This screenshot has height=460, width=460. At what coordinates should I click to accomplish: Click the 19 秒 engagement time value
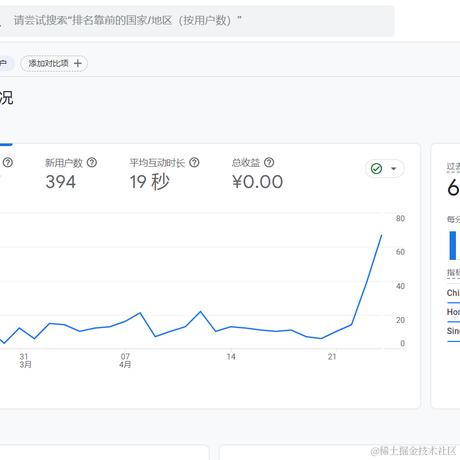click(150, 182)
